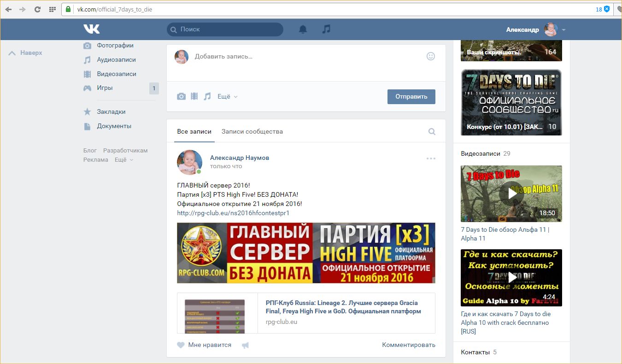Open Игры in left menu
This screenshot has width=622, height=364.
click(x=105, y=88)
